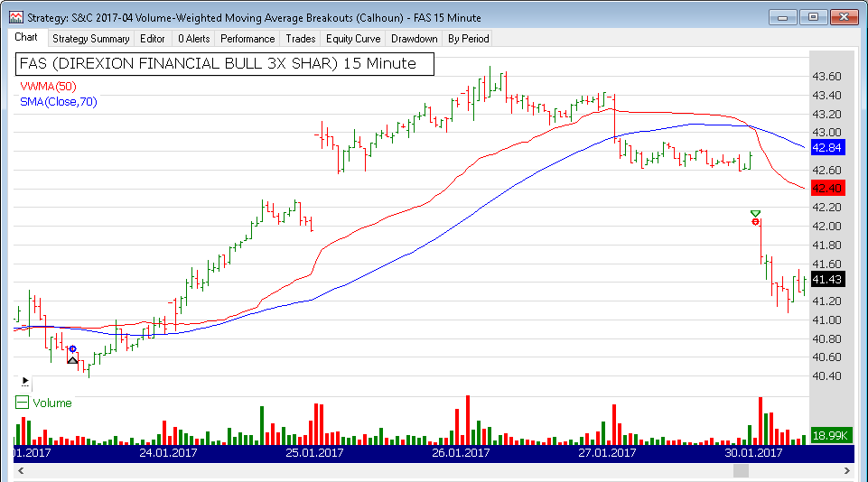The width and height of the screenshot is (868, 482).
Task: Click the FAS 15 Minute symbol title box
Action: click(x=225, y=64)
